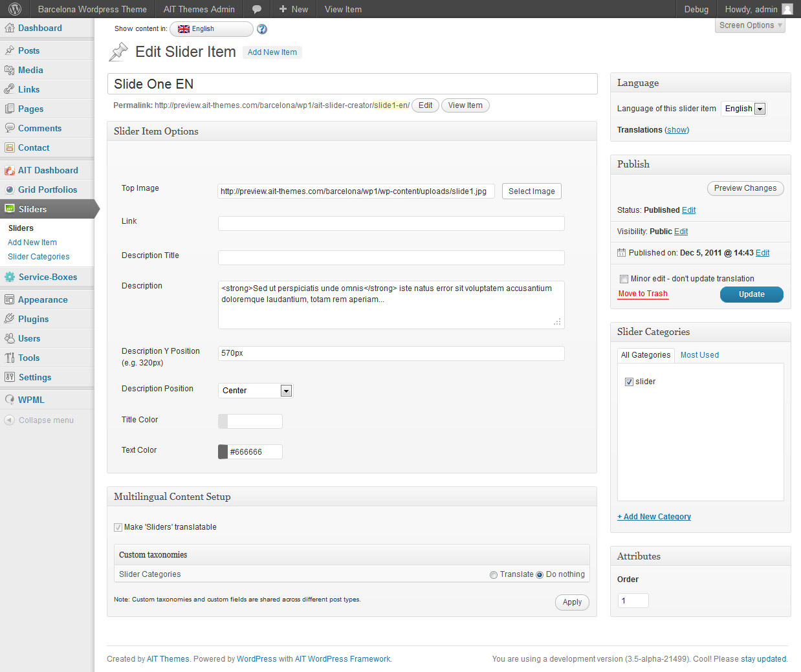Click the Appearance icon in sidebar
The image size is (801, 672).
click(10, 299)
